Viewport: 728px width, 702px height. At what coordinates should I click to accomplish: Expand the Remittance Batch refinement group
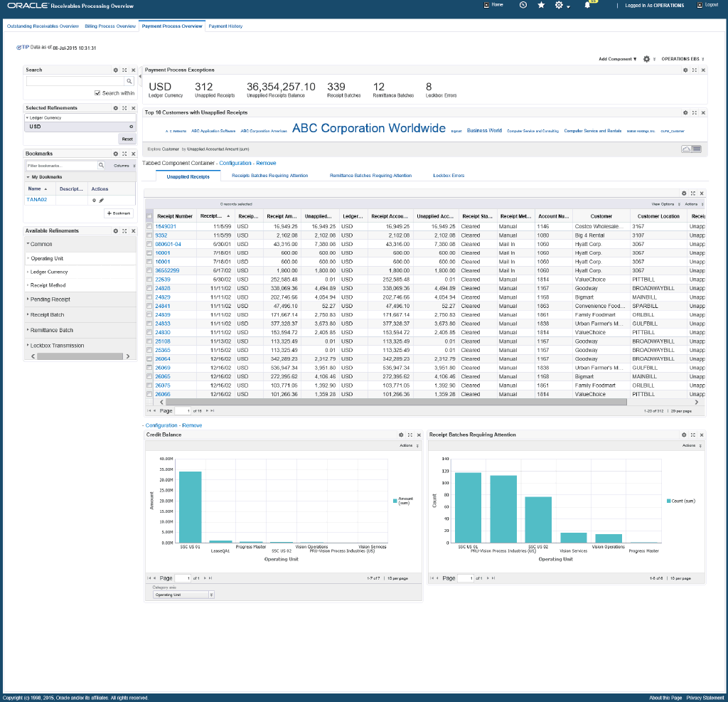28,329
